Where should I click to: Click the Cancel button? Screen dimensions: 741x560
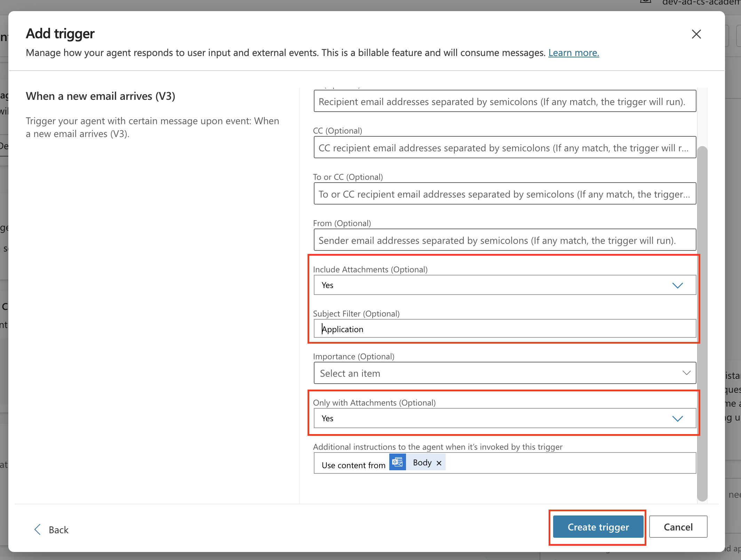[678, 527]
